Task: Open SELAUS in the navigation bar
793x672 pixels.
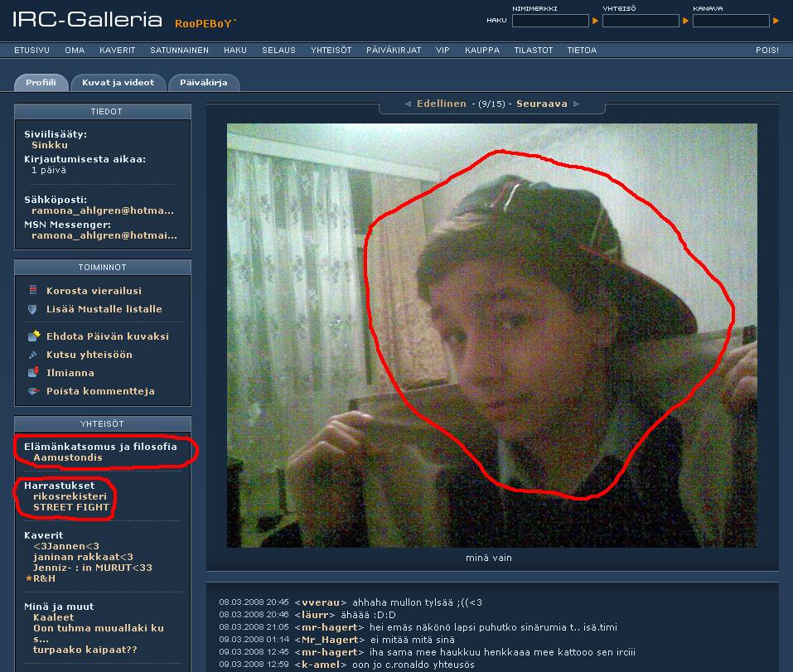Action: pos(278,50)
